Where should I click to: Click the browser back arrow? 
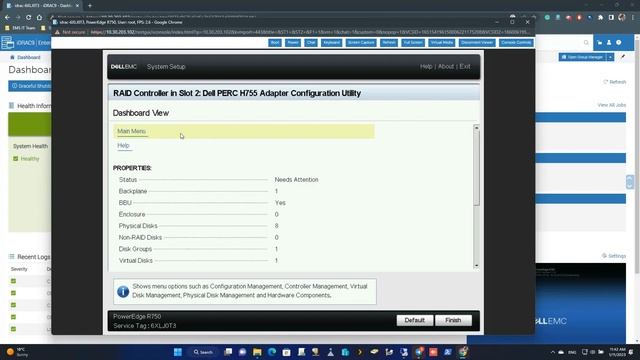(7, 17)
